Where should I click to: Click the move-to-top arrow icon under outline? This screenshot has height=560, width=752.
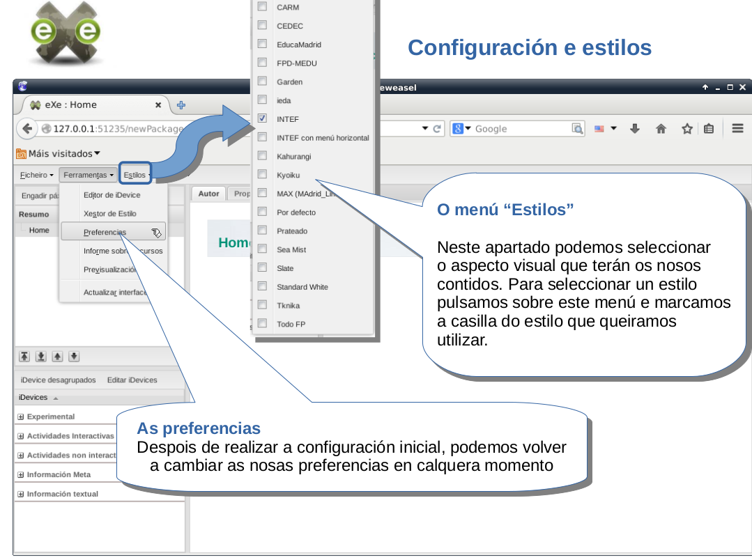(24, 357)
